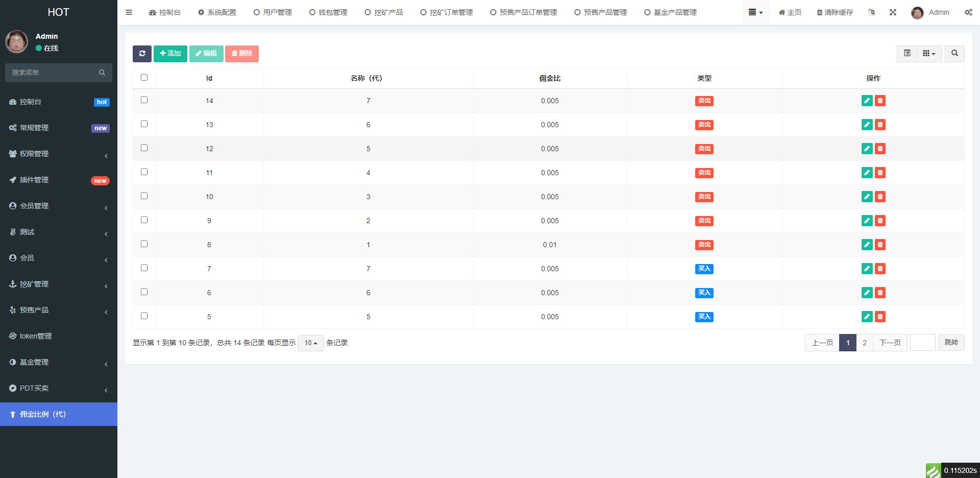Click the red delete icon for row Id 8

click(880, 245)
